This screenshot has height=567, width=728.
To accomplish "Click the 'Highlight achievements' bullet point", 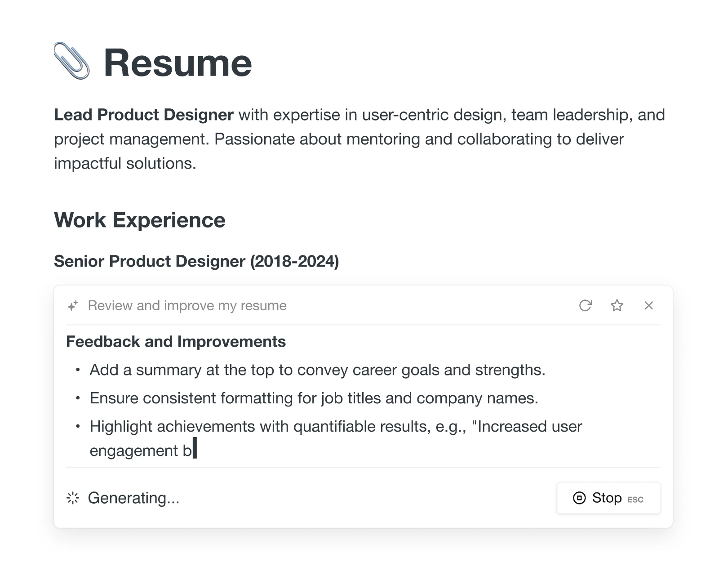I will pos(335,427).
